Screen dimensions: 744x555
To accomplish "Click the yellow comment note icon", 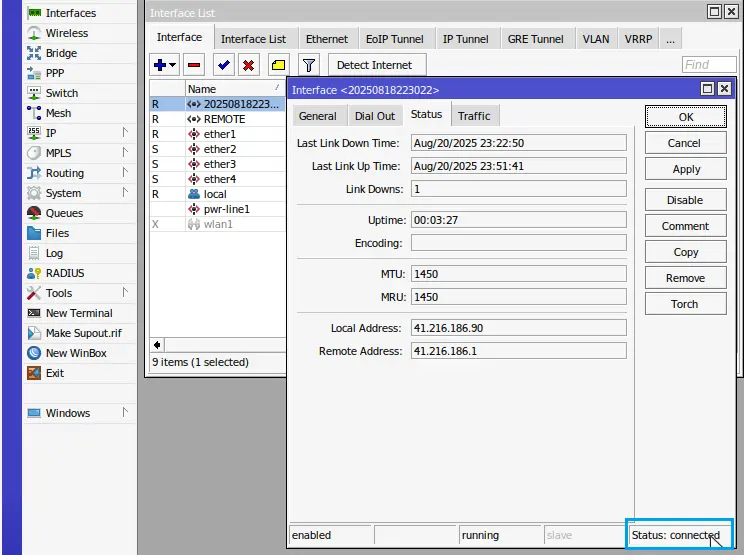I will tap(279, 65).
